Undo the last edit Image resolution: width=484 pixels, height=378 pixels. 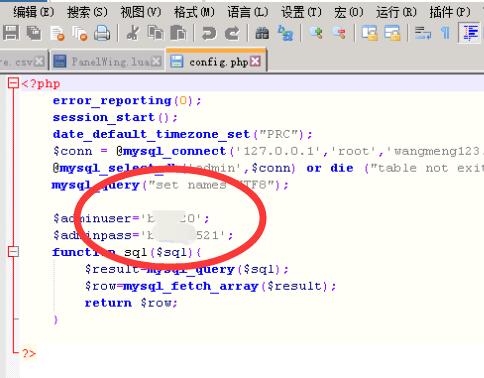click(x=209, y=33)
